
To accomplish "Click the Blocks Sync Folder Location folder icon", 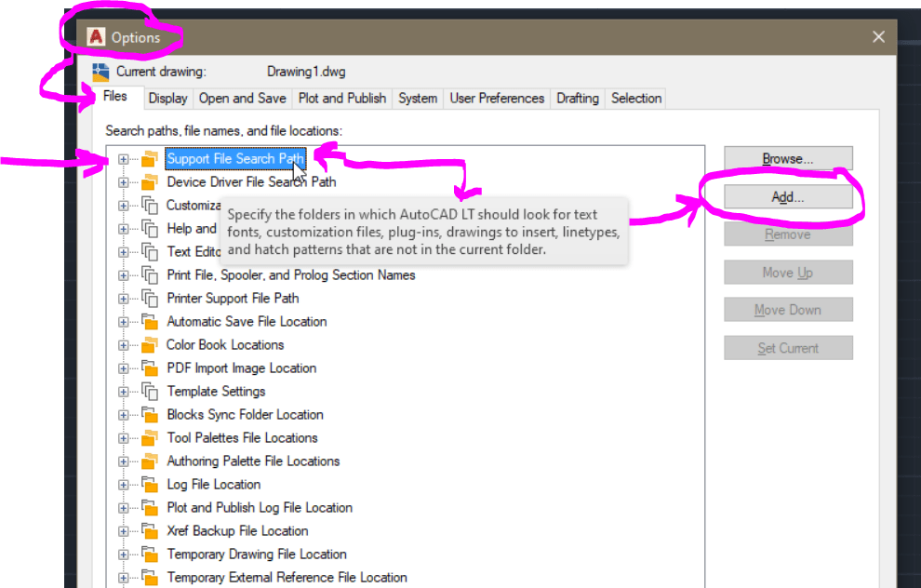I will pyautogui.click(x=150, y=414).
